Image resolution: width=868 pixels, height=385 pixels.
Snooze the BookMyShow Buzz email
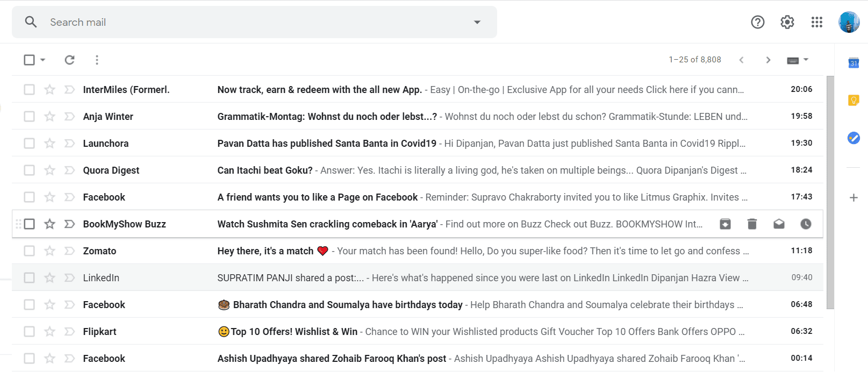pos(806,224)
